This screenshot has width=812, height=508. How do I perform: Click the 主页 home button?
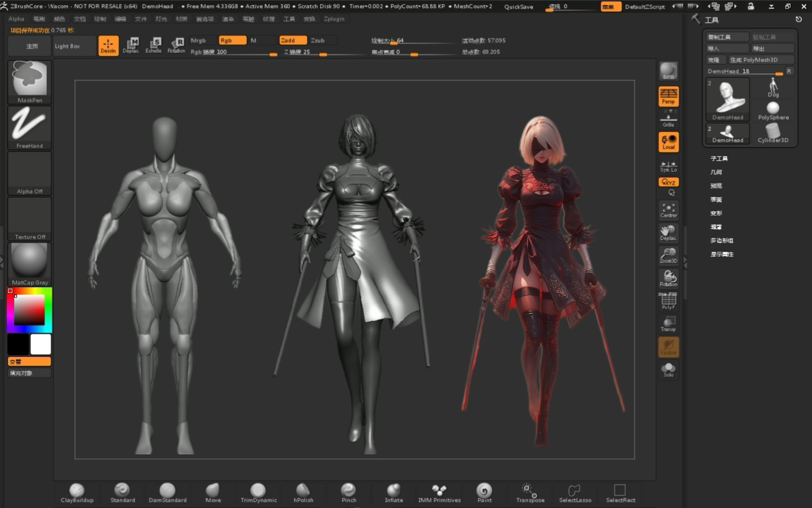tap(29, 46)
